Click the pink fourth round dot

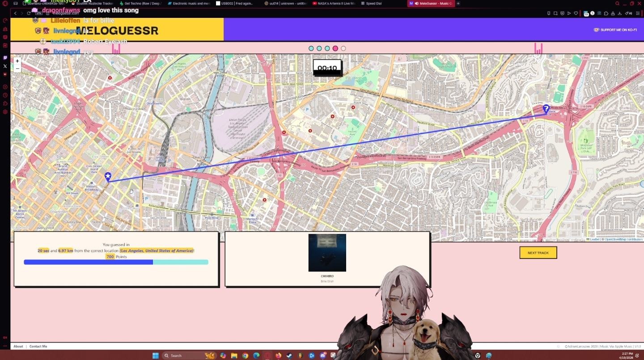(x=335, y=48)
